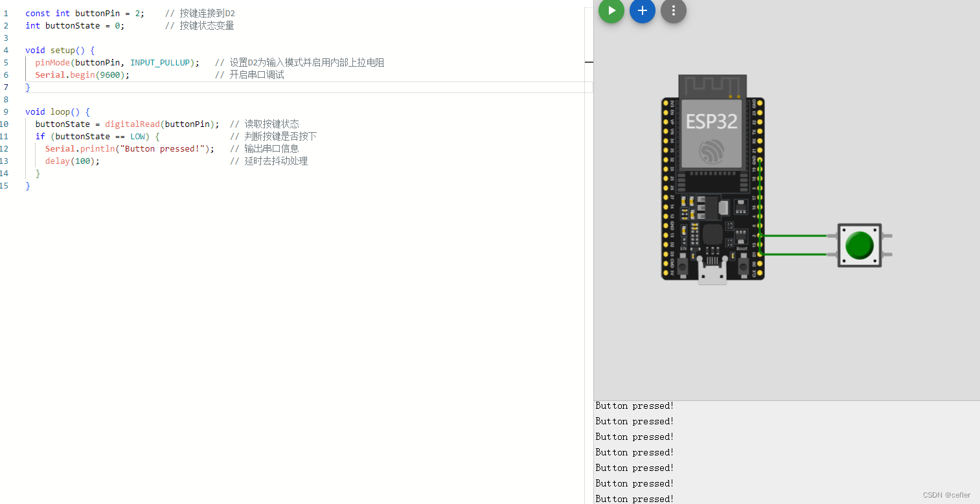Click the comment '// 延时去抖动处理'
The width and height of the screenshot is (980, 504).
click(269, 161)
